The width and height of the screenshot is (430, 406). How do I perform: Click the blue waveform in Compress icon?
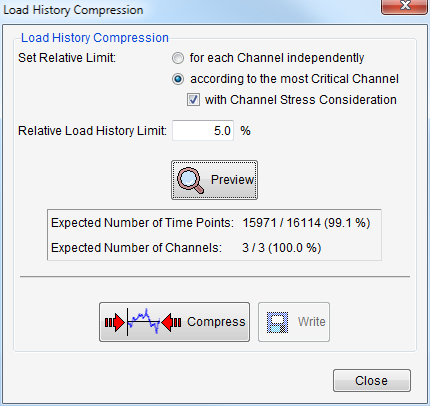click(x=144, y=321)
